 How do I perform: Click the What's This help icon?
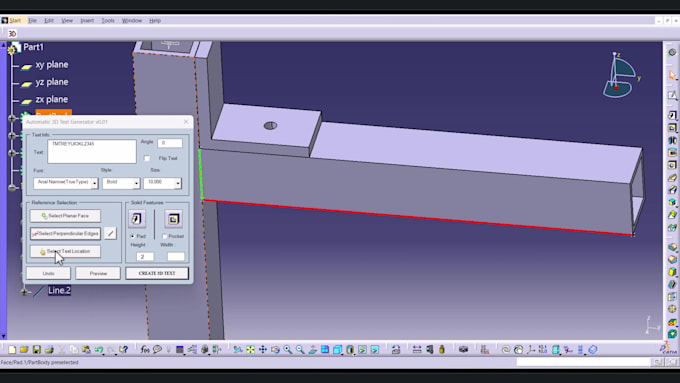tap(124, 349)
